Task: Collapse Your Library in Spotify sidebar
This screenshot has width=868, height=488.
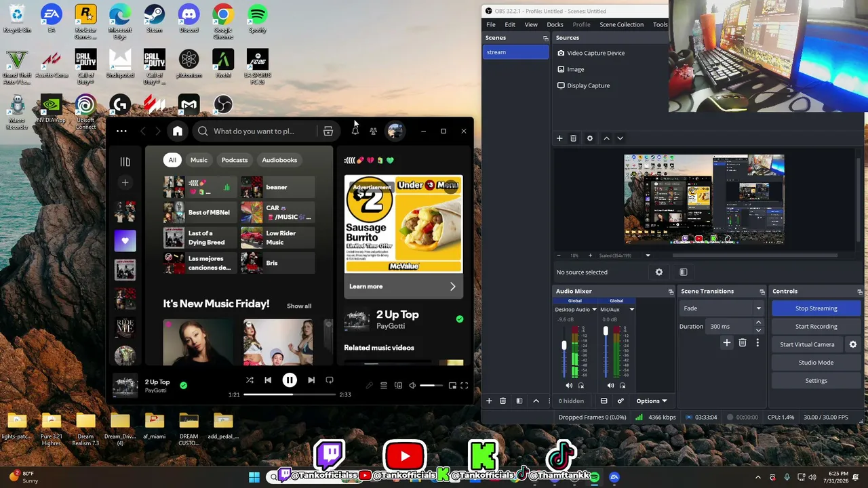Action: pyautogui.click(x=125, y=161)
